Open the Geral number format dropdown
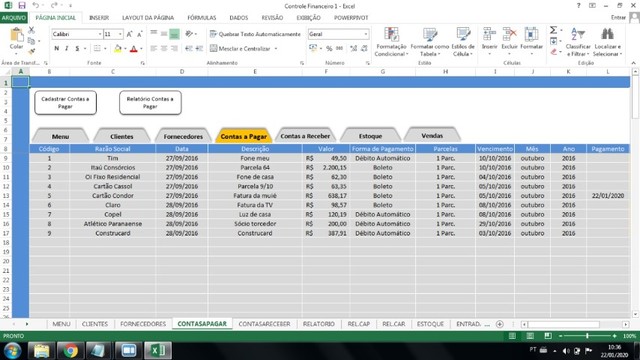Viewport: 640px width, 360px height. pos(366,34)
